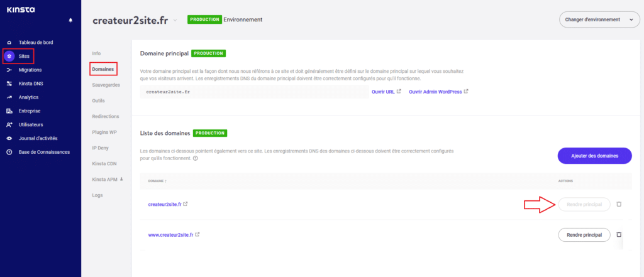Switch to the Plugins WP tab
The height and width of the screenshot is (277, 644).
click(104, 132)
